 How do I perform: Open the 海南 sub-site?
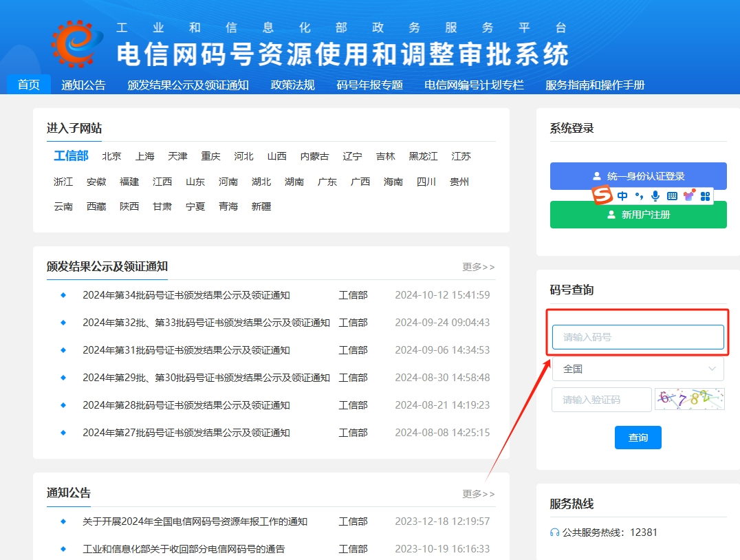click(x=393, y=182)
